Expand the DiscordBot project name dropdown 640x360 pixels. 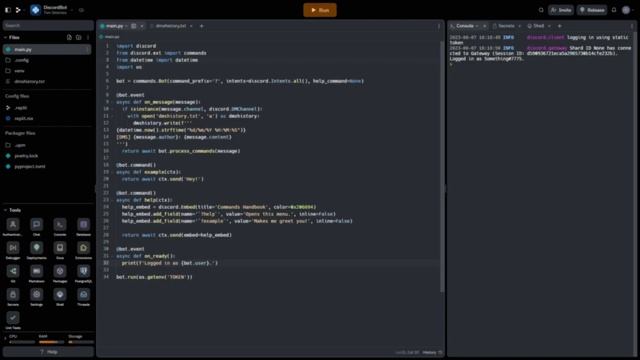tap(71, 10)
